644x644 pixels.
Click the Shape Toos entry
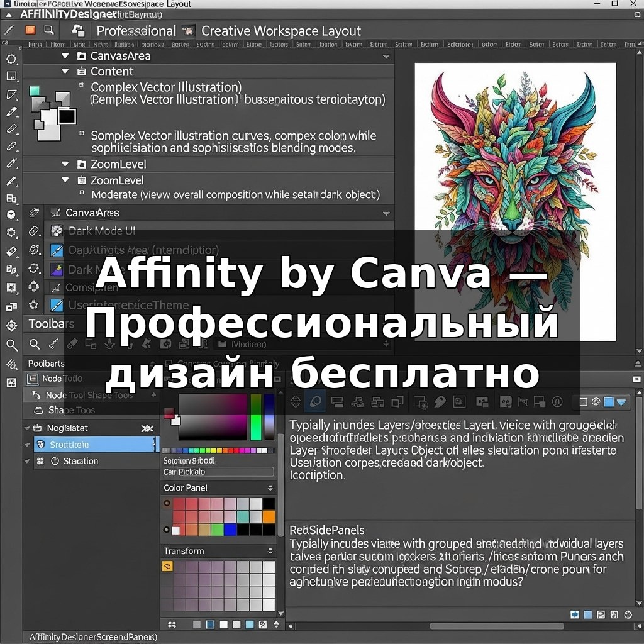pos(72,410)
